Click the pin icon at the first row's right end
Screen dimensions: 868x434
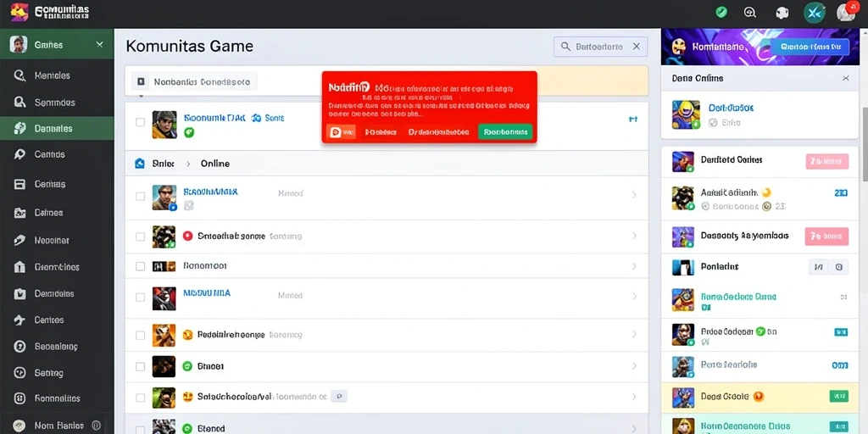pos(633,119)
